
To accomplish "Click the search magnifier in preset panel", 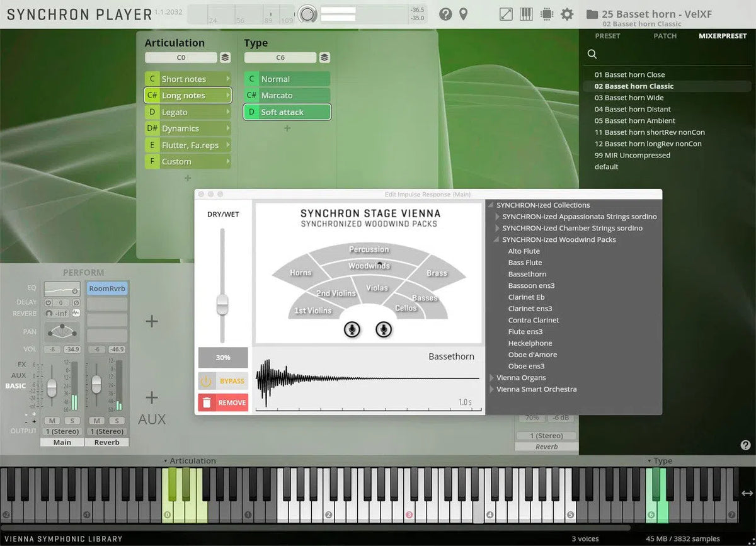I will point(592,54).
